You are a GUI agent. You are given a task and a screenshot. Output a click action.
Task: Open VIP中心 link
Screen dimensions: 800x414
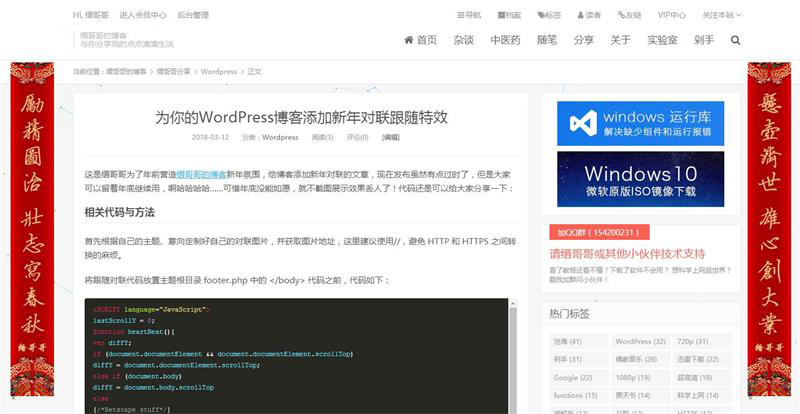coord(671,15)
